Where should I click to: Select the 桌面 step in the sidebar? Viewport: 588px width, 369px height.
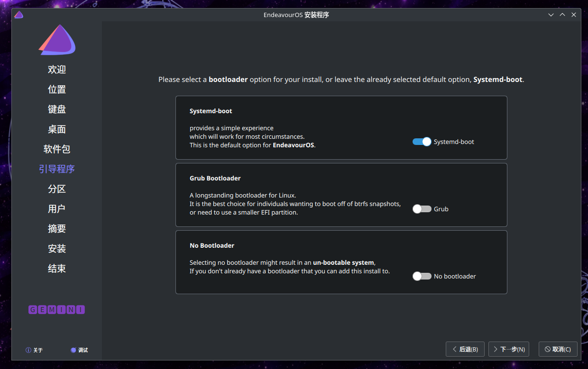point(57,129)
